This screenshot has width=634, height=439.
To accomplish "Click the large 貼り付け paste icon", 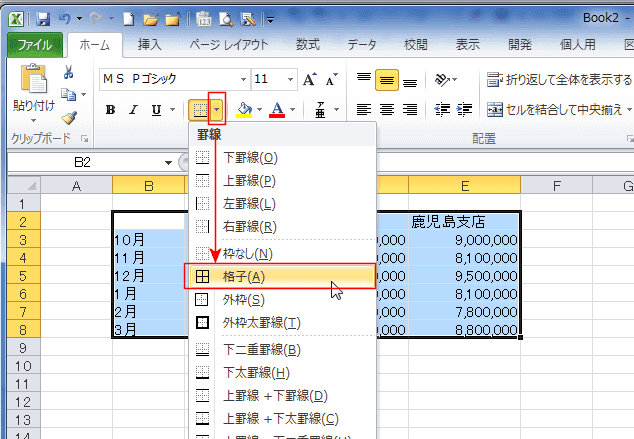I will coord(34,79).
